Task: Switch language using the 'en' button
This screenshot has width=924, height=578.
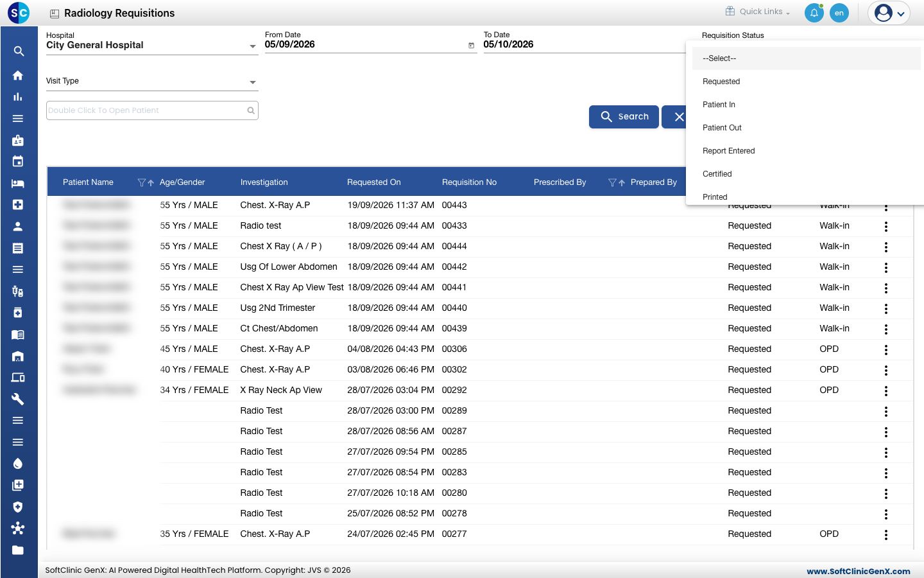Action: (x=839, y=13)
